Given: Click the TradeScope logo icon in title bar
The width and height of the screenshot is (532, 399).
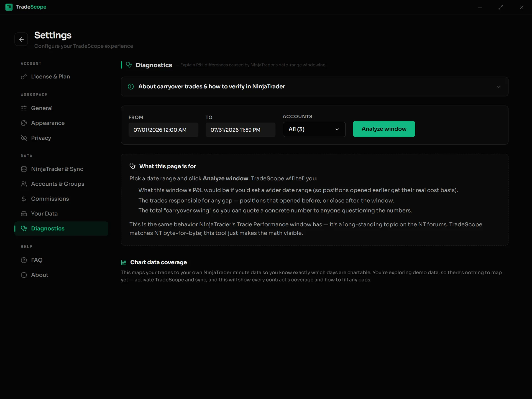Looking at the screenshot, I should (x=9, y=7).
